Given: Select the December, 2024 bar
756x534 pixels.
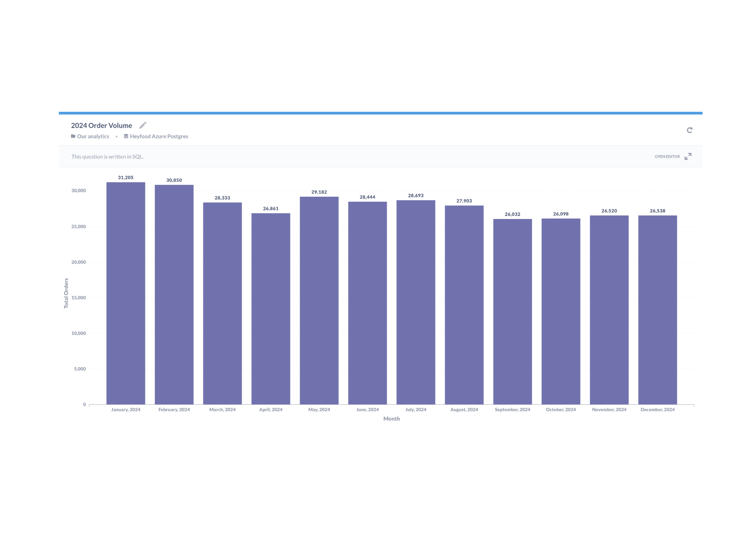Looking at the screenshot, I should [658, 310].
